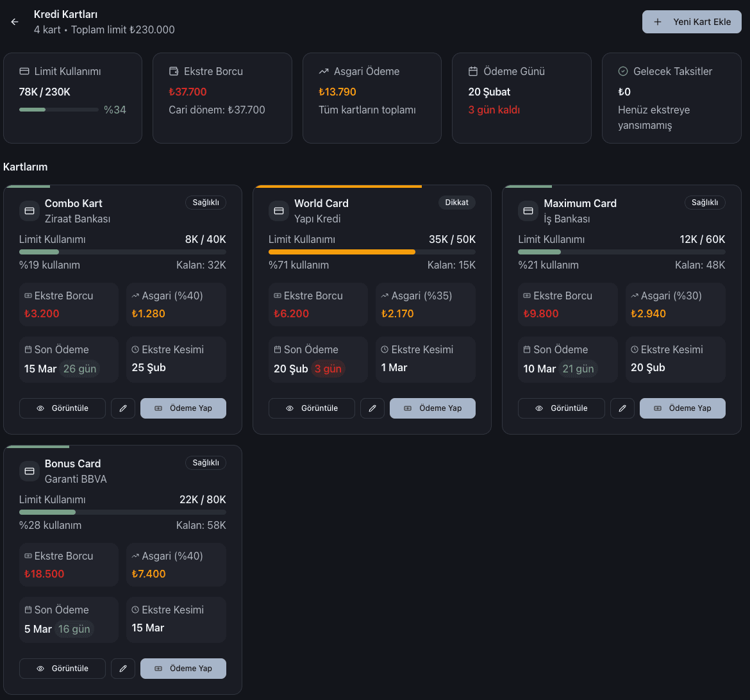Click World Card limit usage bar
Screen dimensions: 750x700
point(372,252)
